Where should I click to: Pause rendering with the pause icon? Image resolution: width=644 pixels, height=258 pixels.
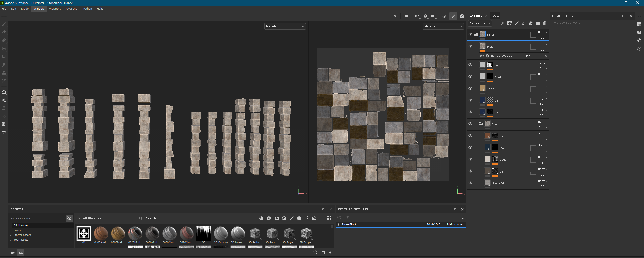[x=406, y=16]
